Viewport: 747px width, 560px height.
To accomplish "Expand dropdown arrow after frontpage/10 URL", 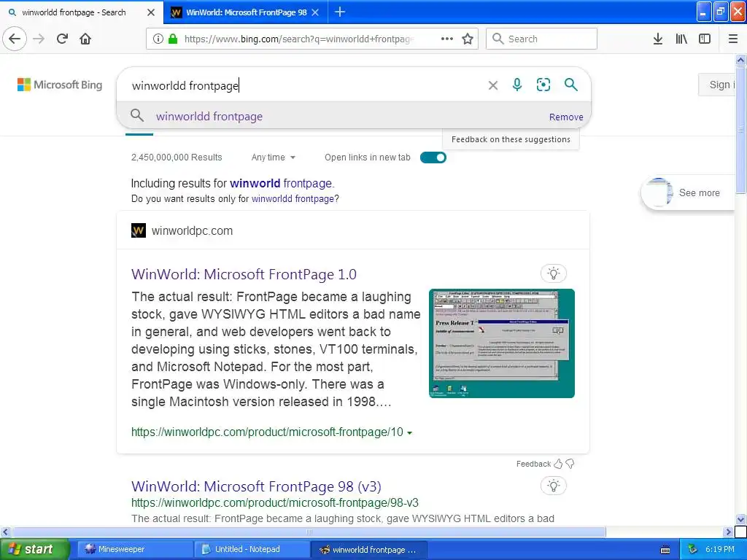I will (410, 433).
